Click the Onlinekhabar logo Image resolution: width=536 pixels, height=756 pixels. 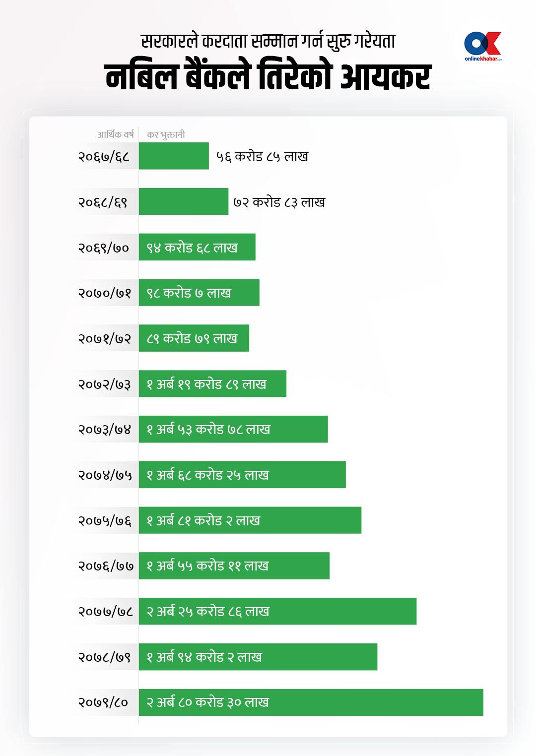(482, 46)
